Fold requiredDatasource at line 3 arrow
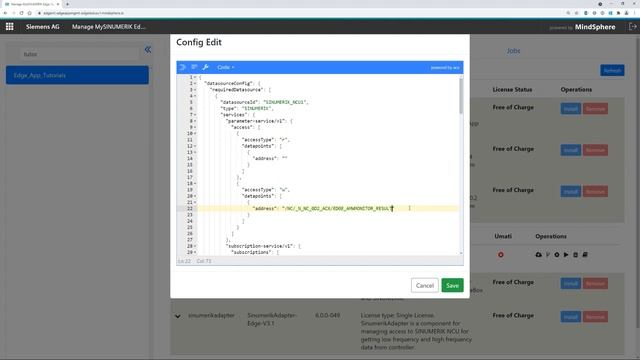 click(195, 90)
